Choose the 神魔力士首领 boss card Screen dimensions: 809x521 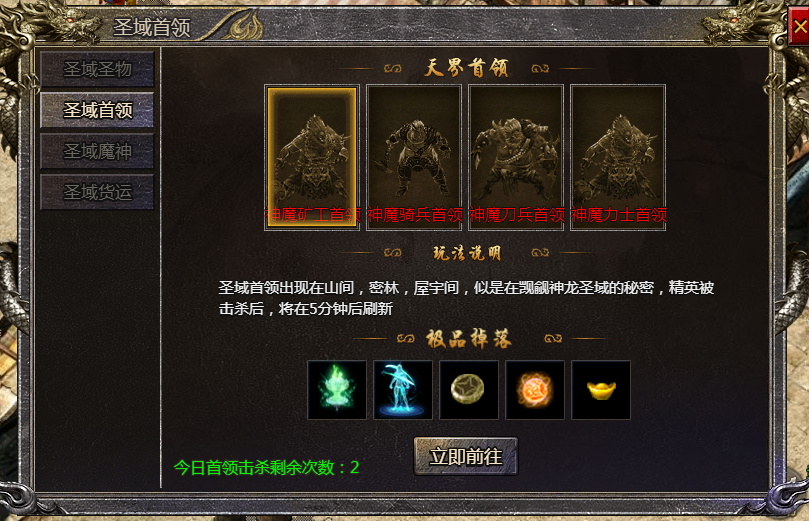618,157
